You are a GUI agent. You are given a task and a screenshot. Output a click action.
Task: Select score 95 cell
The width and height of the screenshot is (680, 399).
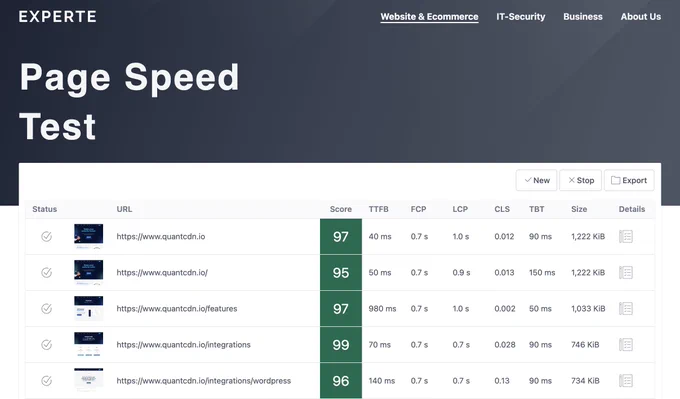click(x=341, y=272)
